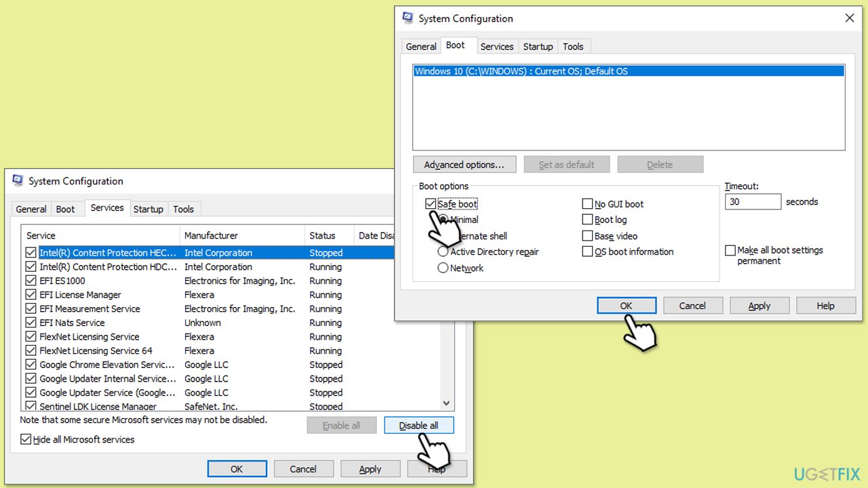Uncheck Google Updater Service (Google...)
This screenshot has height=488, width=868.
(x=31, y=392)
